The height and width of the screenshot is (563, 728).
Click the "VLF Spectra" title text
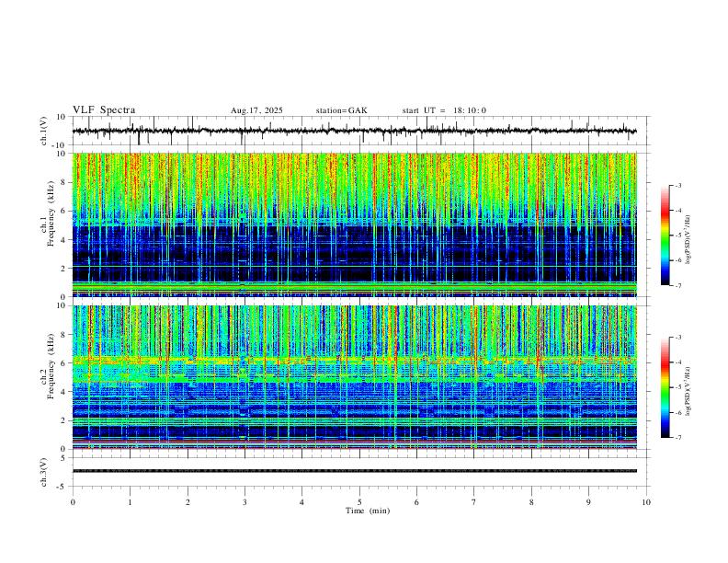pyautogui.click(x=104, y=110)
